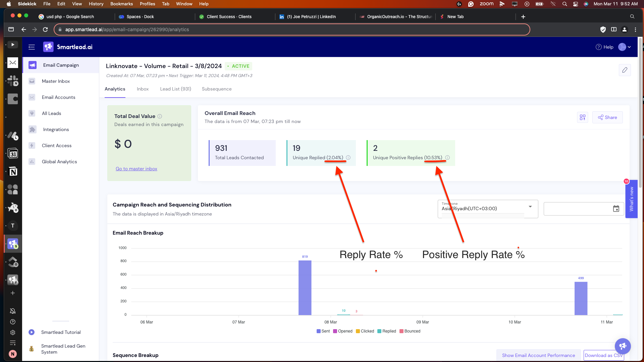The image size is (644, 362).
Task: Click the dashboard layout grid icon
Action: point(583,117)
